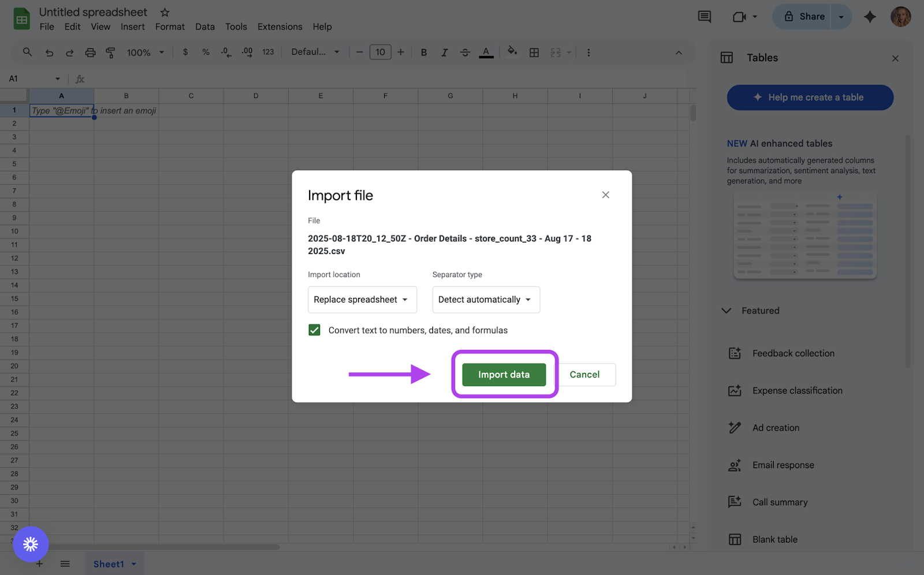
Task: Uncheck Convert text to numbers checkbox
Action: pyautogui.click(x=314, y=330)
